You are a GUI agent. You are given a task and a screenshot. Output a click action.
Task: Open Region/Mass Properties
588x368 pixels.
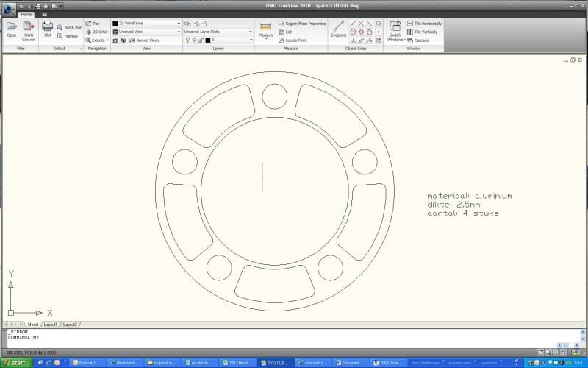[302, 24]
